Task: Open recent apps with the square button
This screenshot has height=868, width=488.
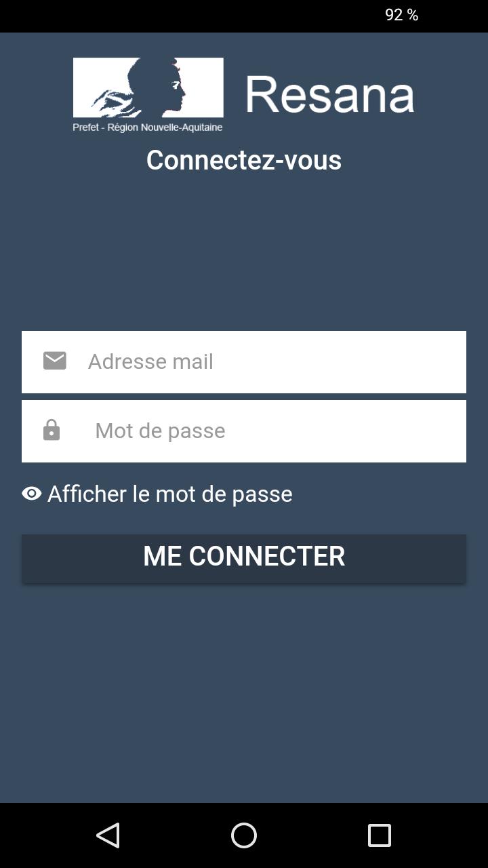Action: [380, 835]
